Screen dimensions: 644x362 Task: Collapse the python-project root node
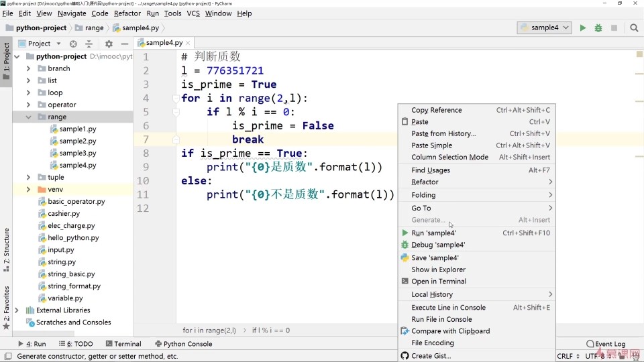coord(17,56)
